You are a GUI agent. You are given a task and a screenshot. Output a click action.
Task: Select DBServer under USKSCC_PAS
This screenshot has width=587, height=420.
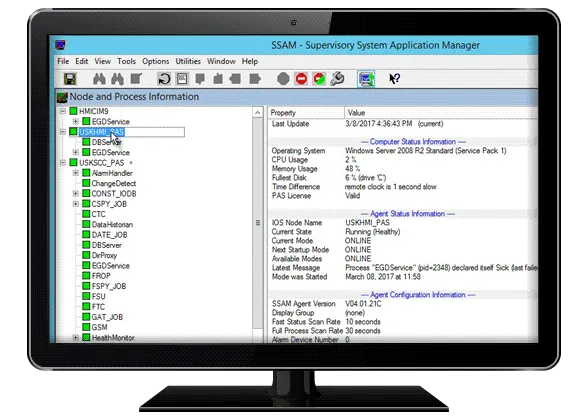(107, 245)
